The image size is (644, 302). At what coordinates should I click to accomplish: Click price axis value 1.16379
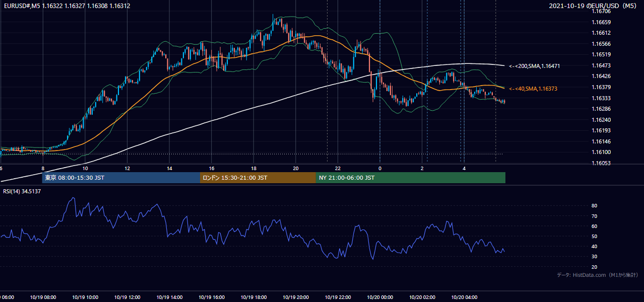click(601, 87)
